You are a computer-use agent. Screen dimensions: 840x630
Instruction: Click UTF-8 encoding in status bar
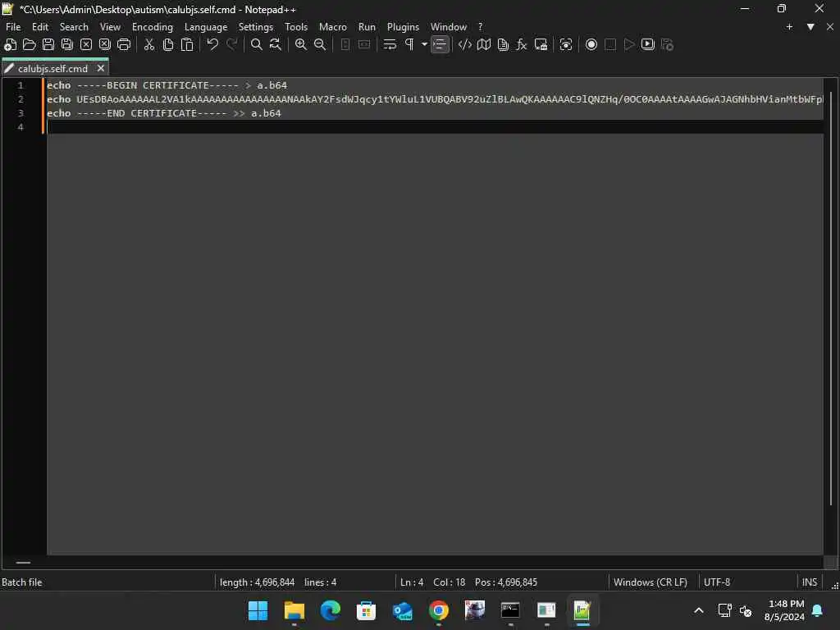click(717, 582)
